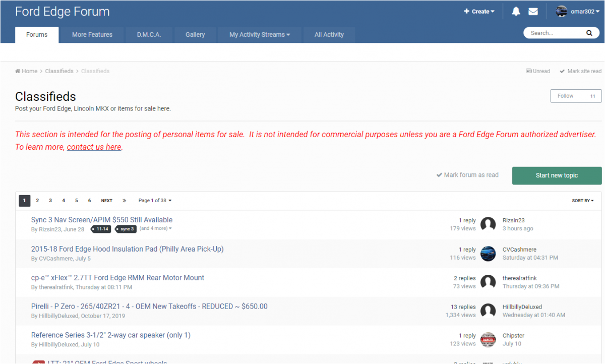The image size is (605, 364).
Task: Click 'Saturday at 04:31 PM' timestamp
Action: click(x=530, y=258)
